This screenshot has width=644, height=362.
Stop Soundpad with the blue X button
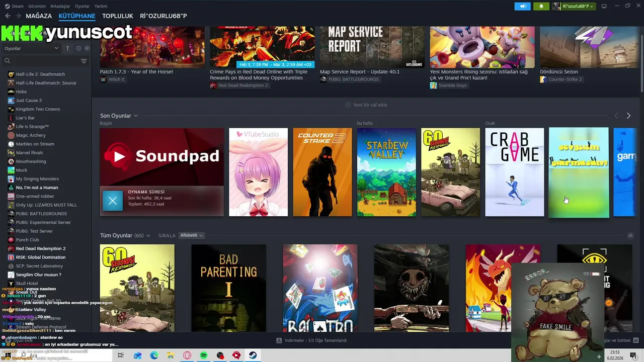tap(113, 201)
